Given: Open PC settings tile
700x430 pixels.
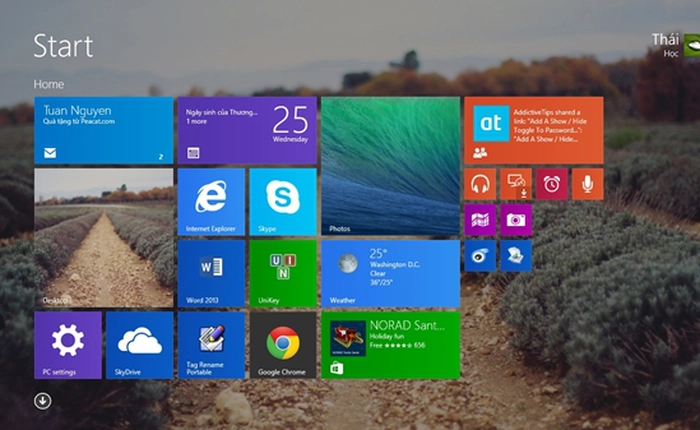Looking at the screenshot, I should [68, 345].
